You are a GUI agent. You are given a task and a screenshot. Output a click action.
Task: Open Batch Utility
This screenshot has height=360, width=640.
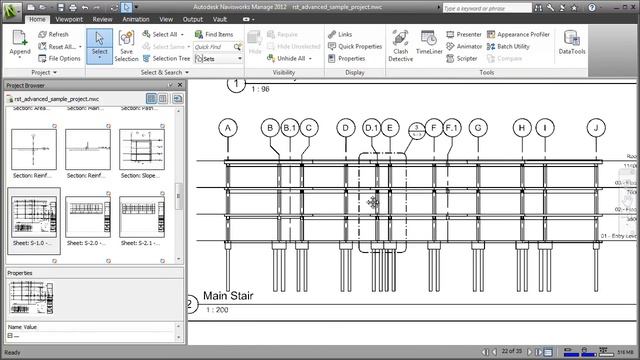508,47
